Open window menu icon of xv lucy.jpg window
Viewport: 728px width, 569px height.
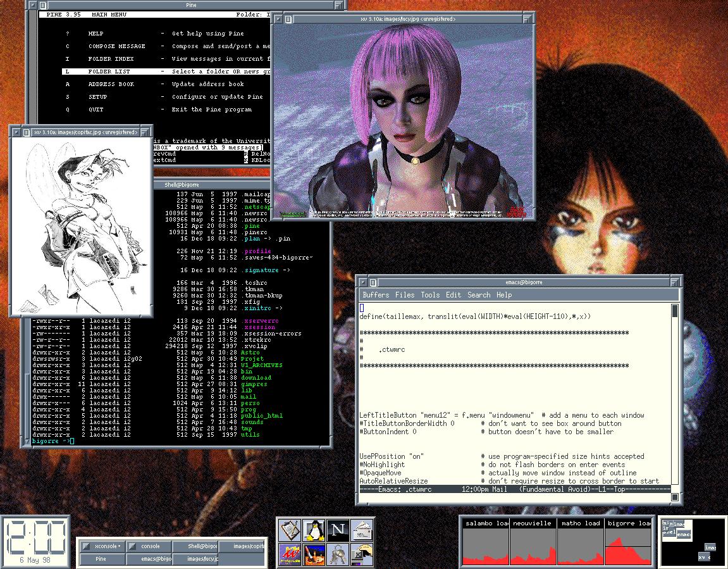(288, 19)
